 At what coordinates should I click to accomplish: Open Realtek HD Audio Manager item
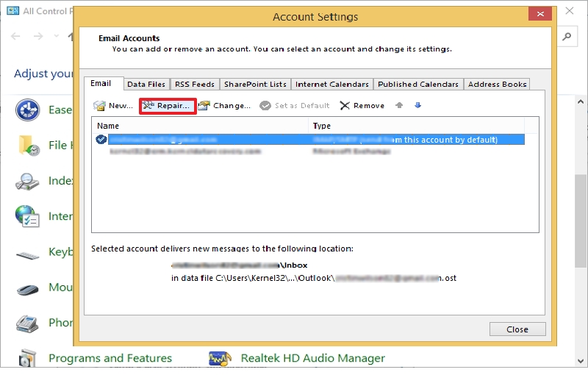(312, 358)
